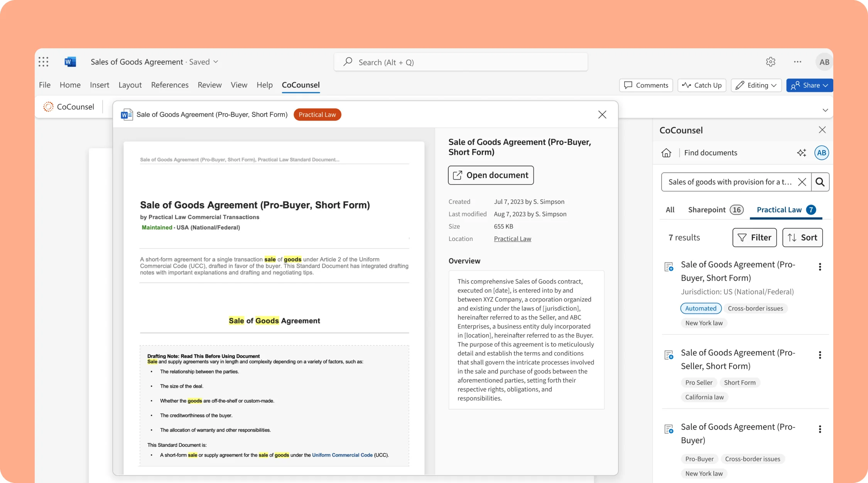Expand the ribbon chevron at far right
The height and width of the screenshot is (483, 868).
point(825,110)
